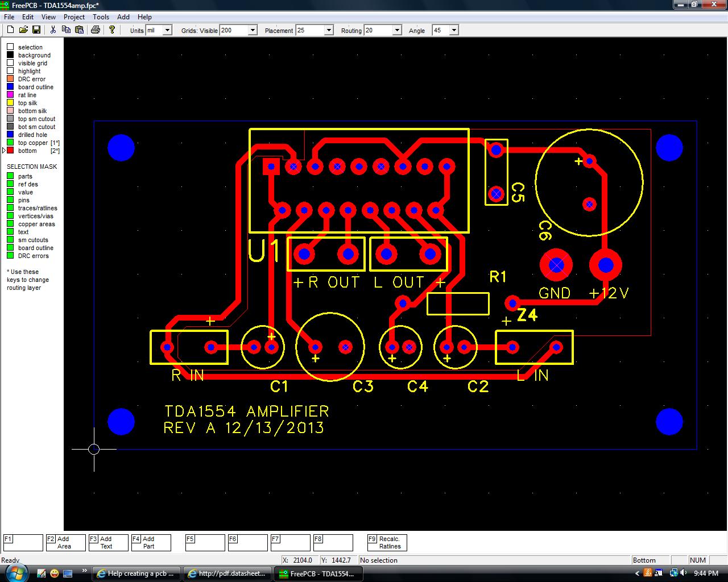Image resolution: width=728 pixels, height=582 pixels.
Task: Click the Help question mark icon
Action: click(112, 30)
